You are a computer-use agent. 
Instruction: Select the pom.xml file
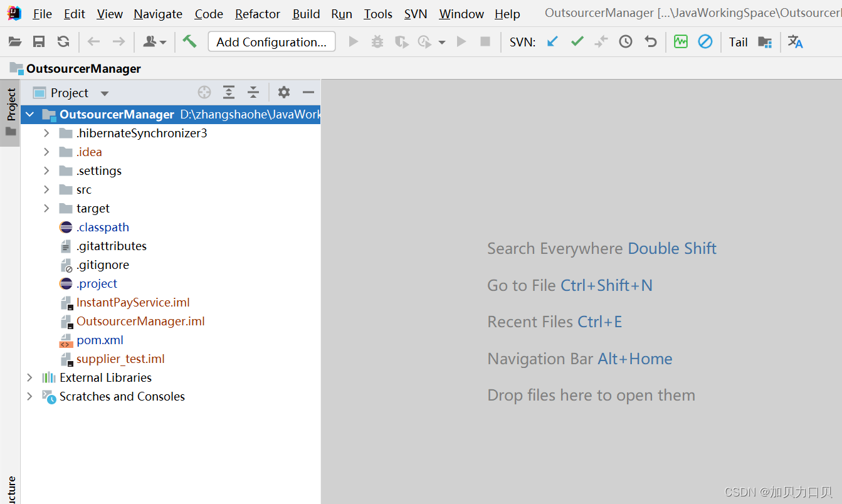[x=100, y=340]
